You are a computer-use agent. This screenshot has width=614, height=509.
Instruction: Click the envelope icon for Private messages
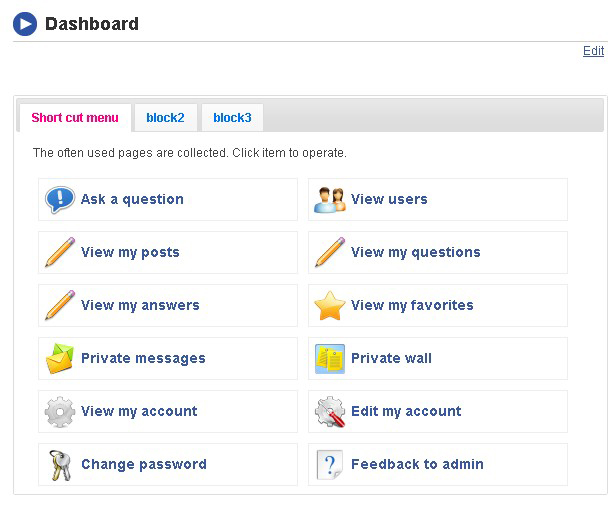tap(60, 358)
